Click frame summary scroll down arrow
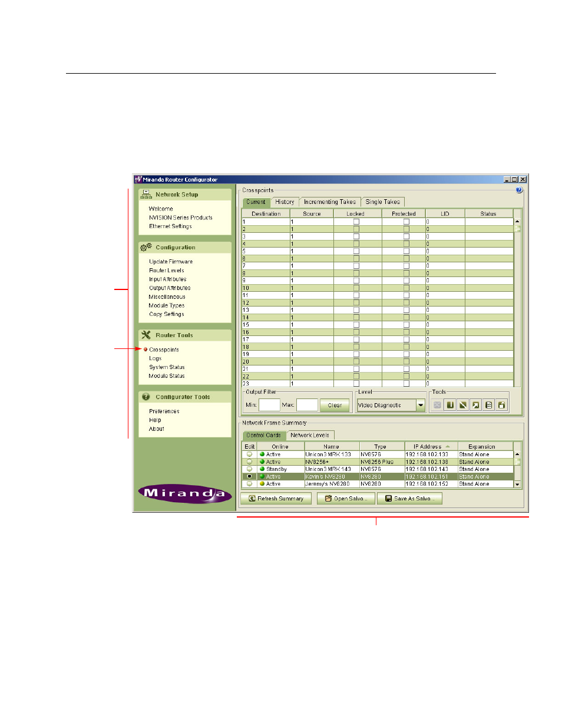 click(518, 484)
